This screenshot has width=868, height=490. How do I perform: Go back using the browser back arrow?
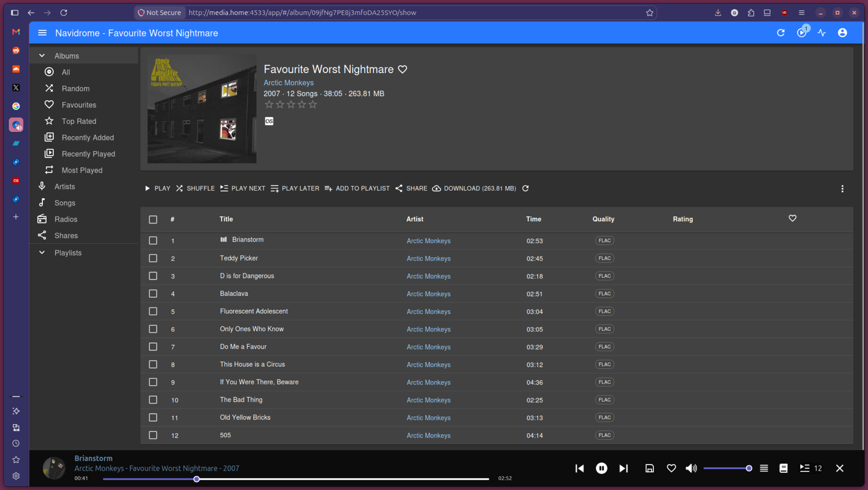(31, 12)
